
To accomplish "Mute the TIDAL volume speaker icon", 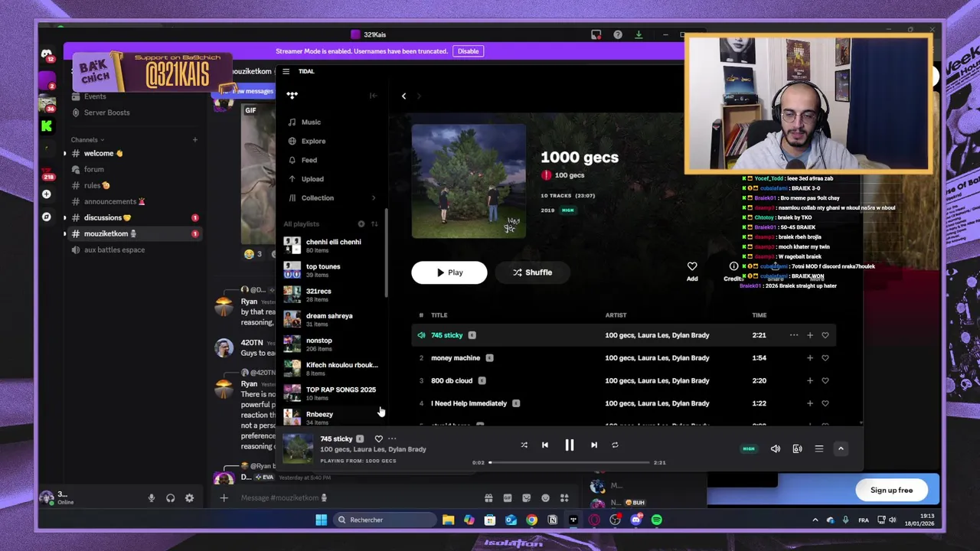I will click(776, 449).
